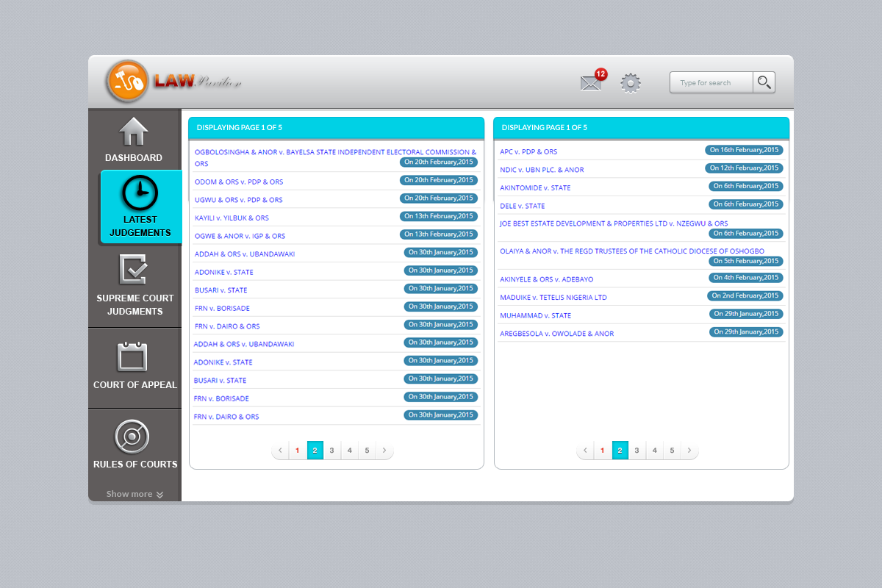Expand sidebar with Show more
This screenshot has width=882, height=588.
[135, 494]
